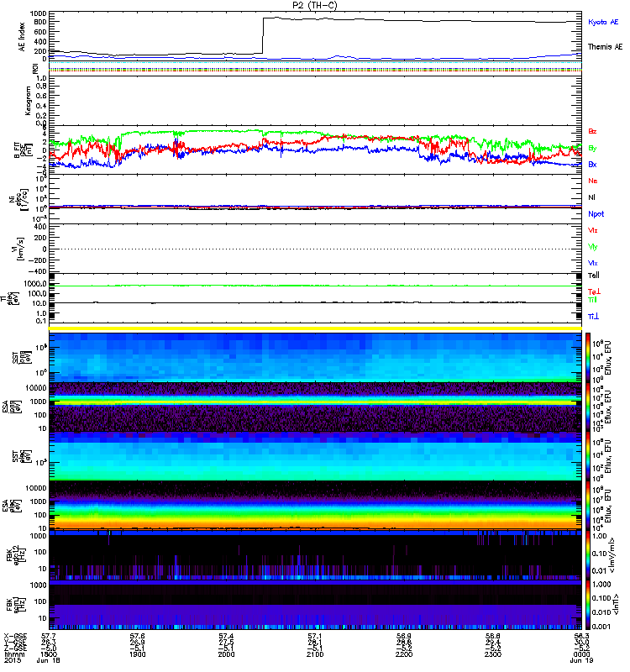
Task: Click the red "Ne" legend label
Action: (x=593, y=181)
